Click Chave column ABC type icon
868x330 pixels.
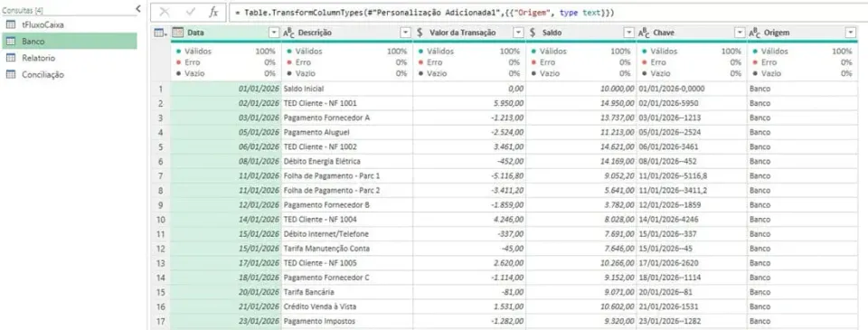click(644, 33)
